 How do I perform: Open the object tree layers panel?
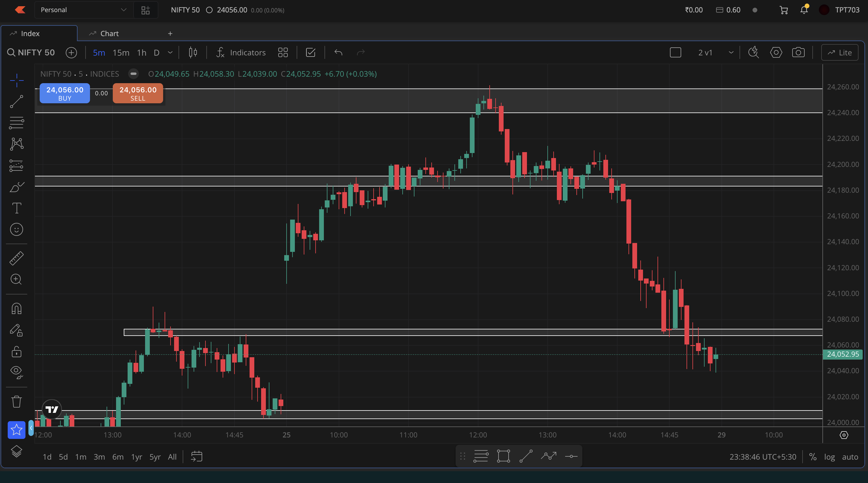tap(17, 451)
